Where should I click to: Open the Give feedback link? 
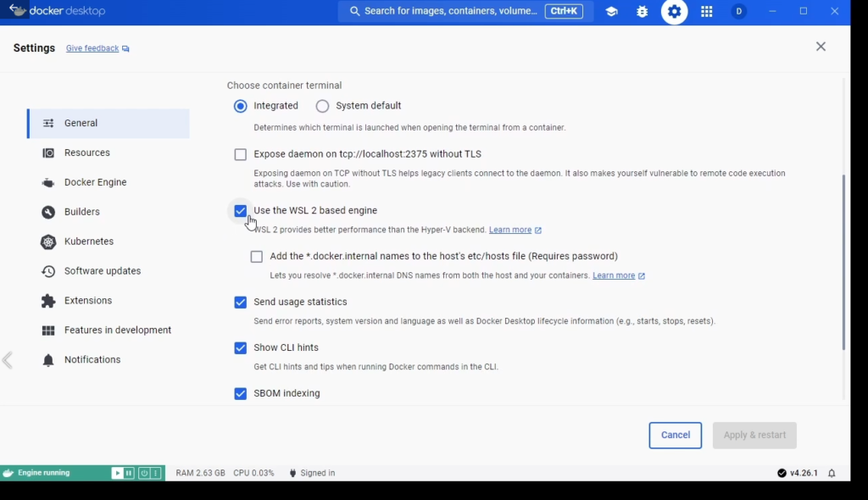92,47
